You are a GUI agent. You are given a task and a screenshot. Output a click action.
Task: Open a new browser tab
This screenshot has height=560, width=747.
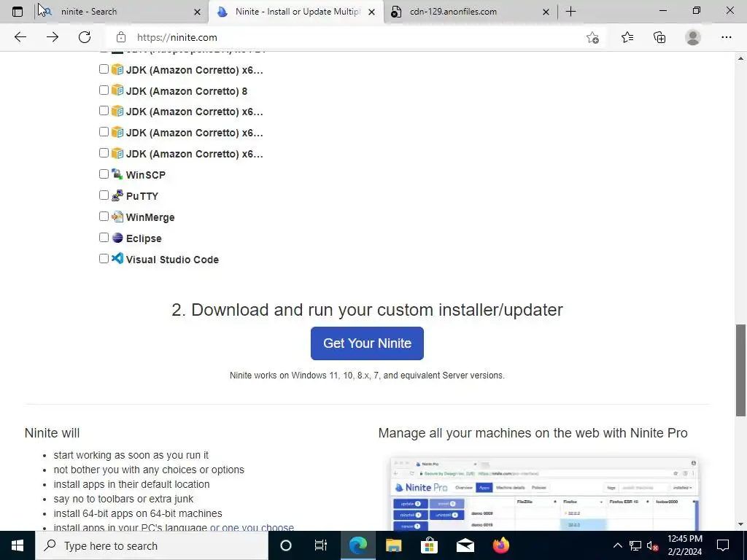pos(570,12)
